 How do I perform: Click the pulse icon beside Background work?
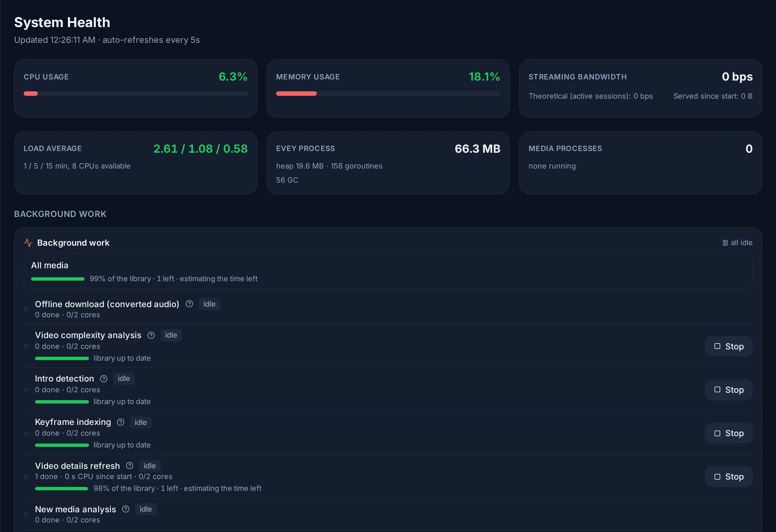28,243
